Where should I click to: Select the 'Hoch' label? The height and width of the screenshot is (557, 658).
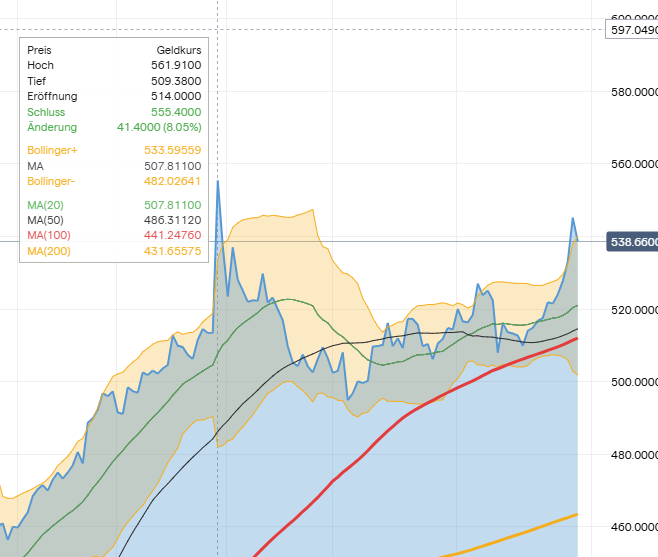[x=40, y=65]
